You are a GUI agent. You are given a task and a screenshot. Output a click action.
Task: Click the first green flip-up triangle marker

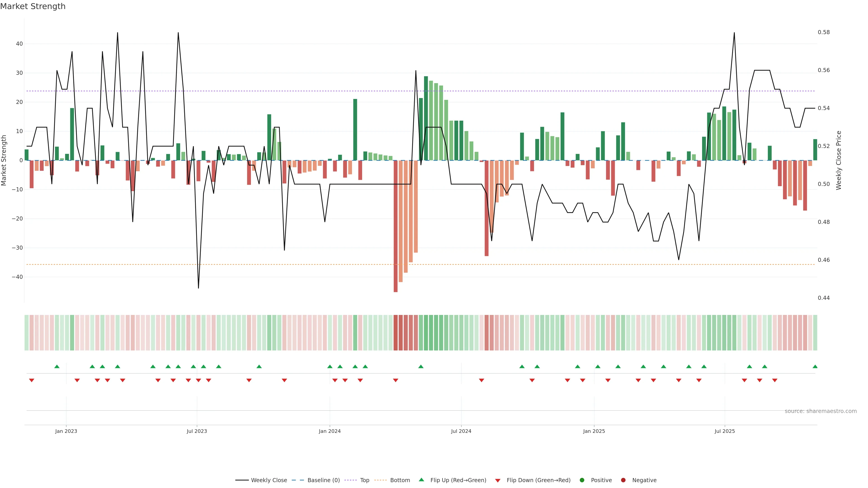[57, 366]
